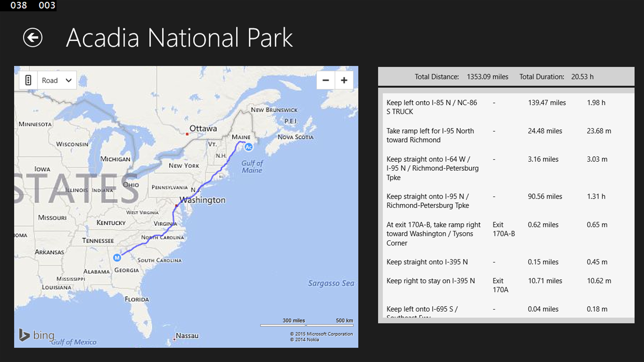Screen dimensions: 644x362
Task: Select 'Keep right to stay on I-395 N'
Action: pos(430,281)
